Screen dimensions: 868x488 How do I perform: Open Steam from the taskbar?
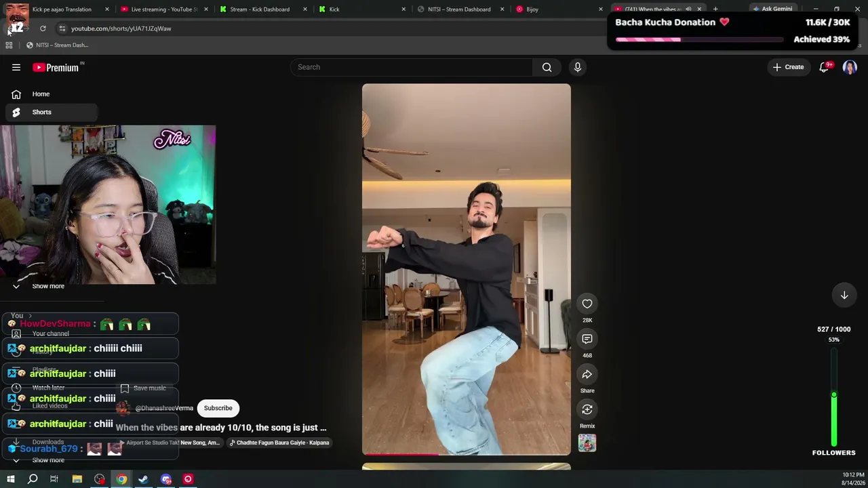(x=144, y=479)
